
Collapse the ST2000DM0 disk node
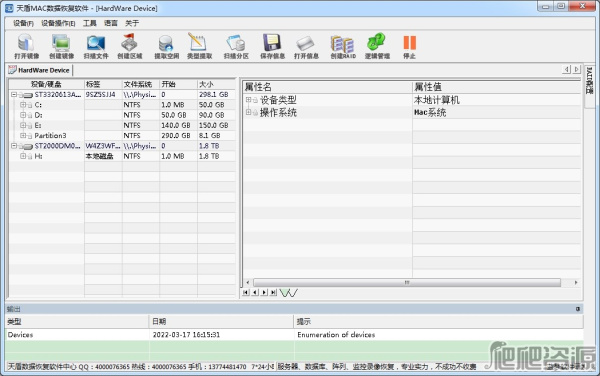click(14, 146)
